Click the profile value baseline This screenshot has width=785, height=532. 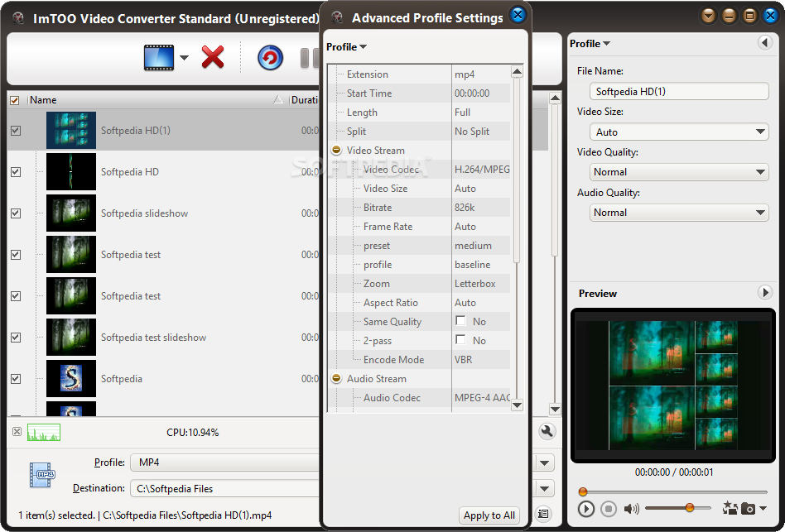coord(473,265)
